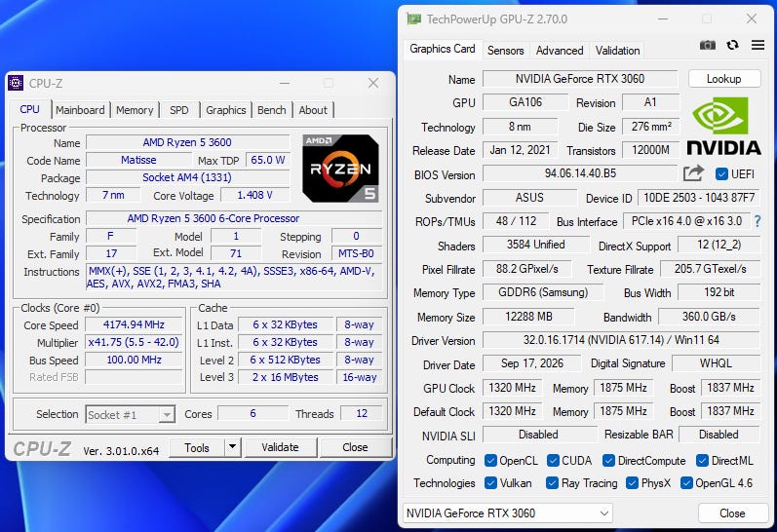
Task: Click the Device ID field in GPU-Z
Action: point(699,198)
